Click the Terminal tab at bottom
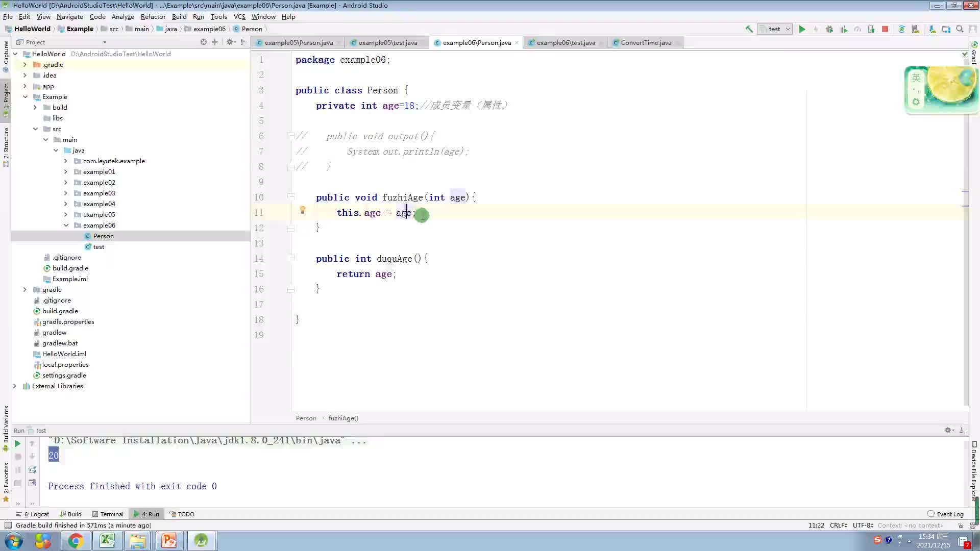The height and width of the screenshot is (551, 980). pyautogui.click(x=112, y=514)
